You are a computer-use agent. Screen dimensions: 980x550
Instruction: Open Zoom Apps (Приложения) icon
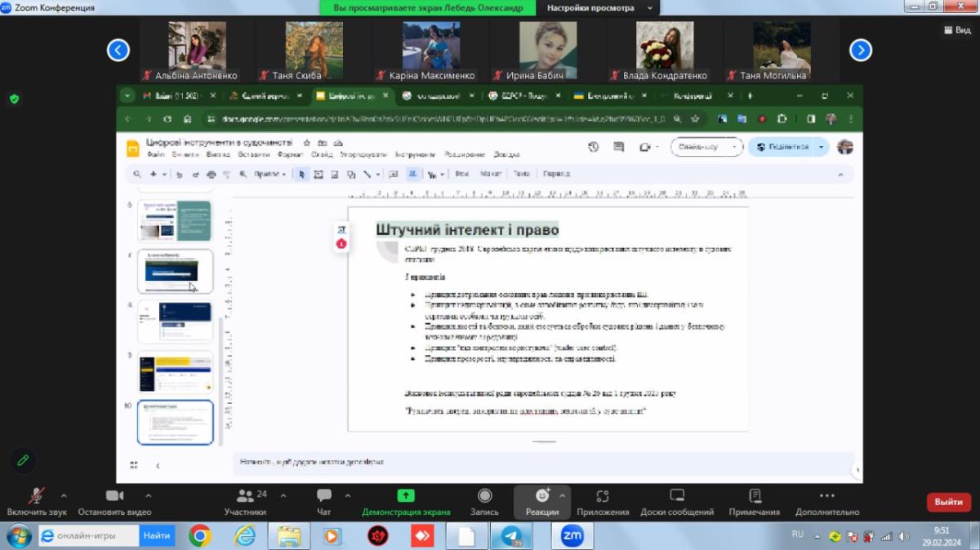(603, 496)
